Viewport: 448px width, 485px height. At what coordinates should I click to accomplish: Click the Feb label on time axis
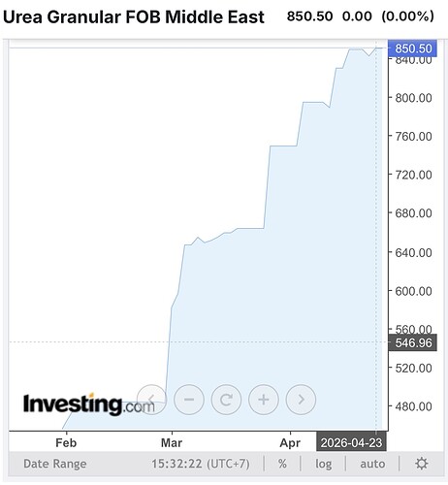(x=66, y=442)
